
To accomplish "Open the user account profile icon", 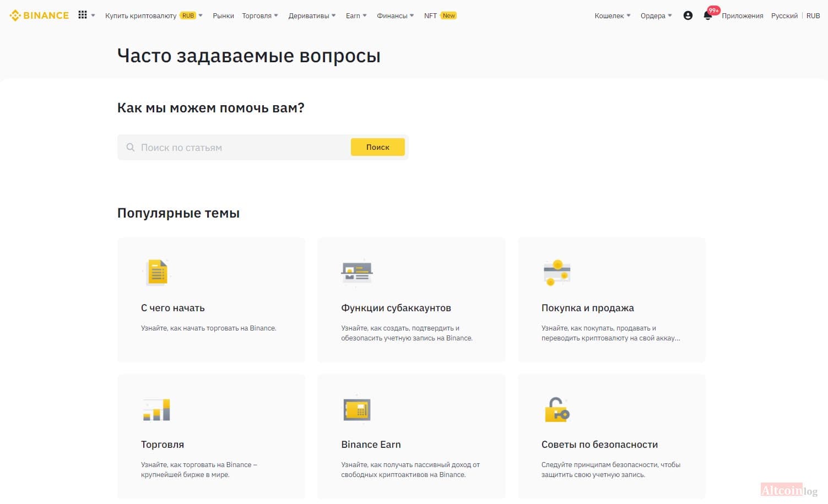I will (x=688, y=15).
